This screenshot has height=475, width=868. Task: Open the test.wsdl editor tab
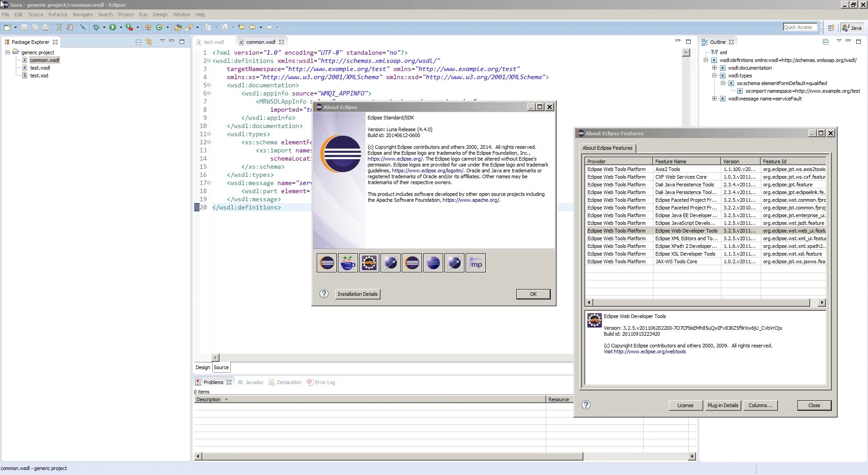[x=214, y=42]
